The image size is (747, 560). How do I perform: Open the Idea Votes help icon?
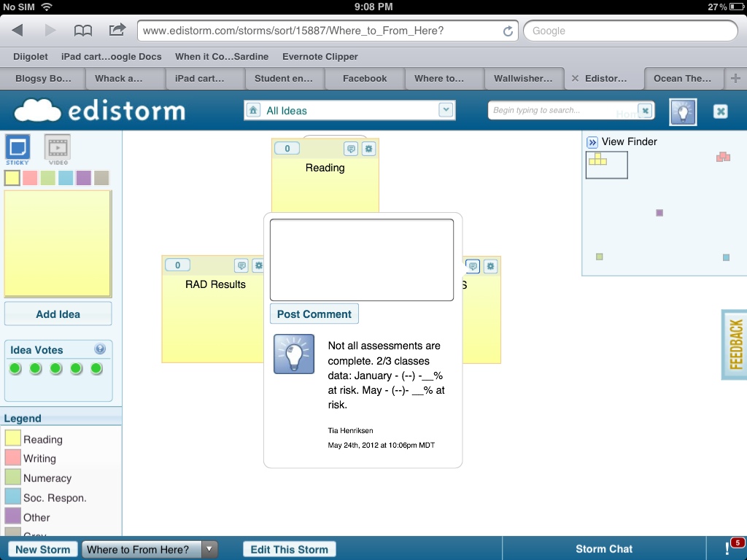(100, 349)
